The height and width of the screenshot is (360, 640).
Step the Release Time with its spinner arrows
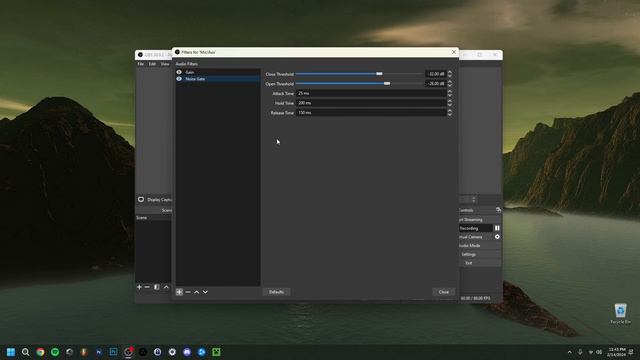point(450,113)
